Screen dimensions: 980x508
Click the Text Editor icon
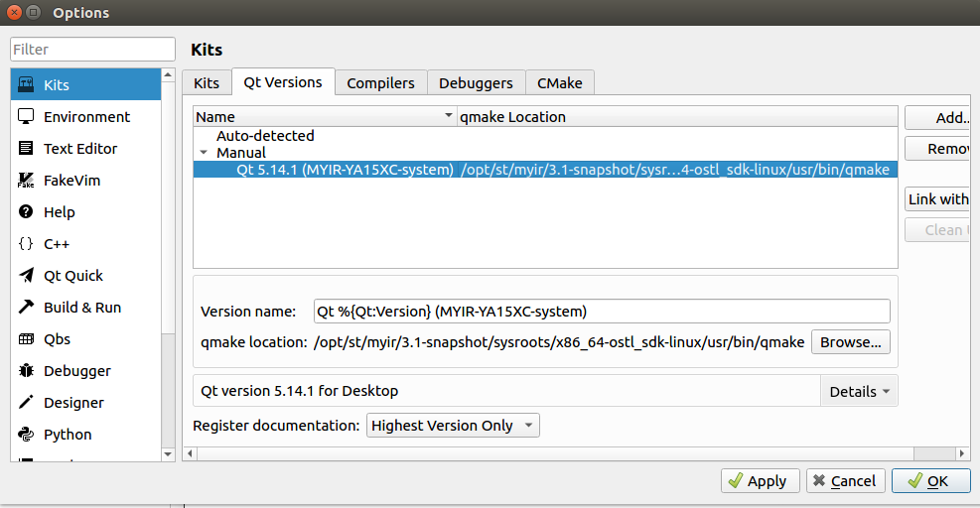click(27, 149)
